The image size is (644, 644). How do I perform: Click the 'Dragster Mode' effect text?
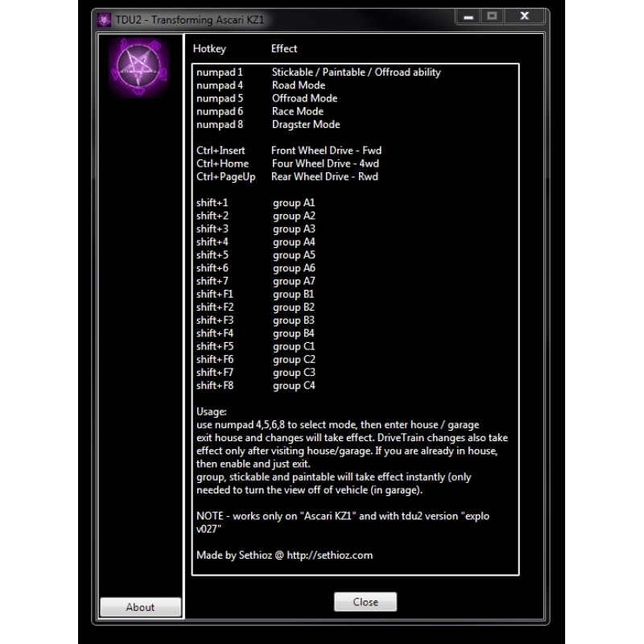point(306,125)
